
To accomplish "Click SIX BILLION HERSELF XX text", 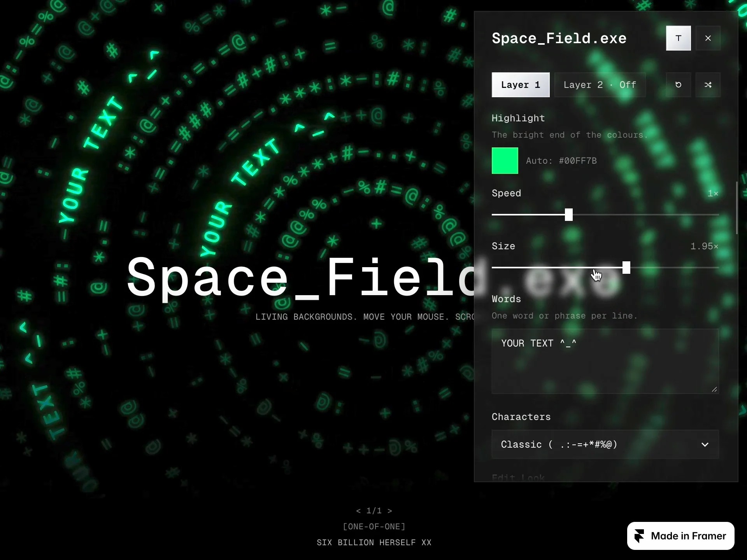I will [374, 542].
